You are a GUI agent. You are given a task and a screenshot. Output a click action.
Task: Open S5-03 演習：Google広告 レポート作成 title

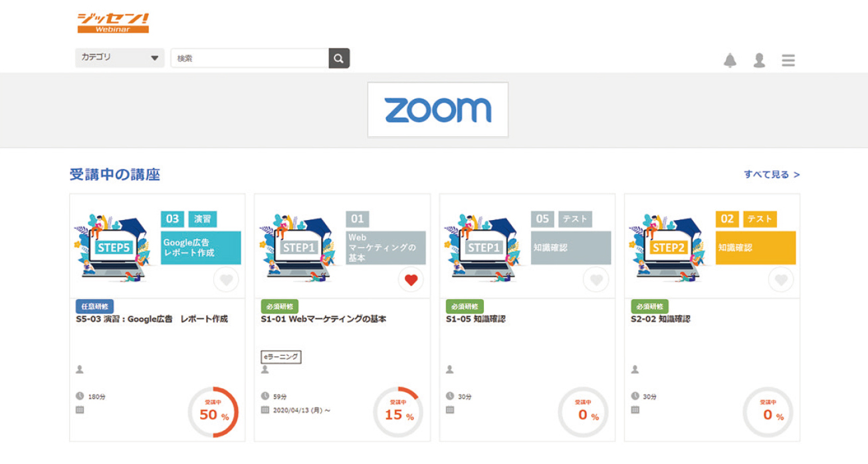point(152,319)
